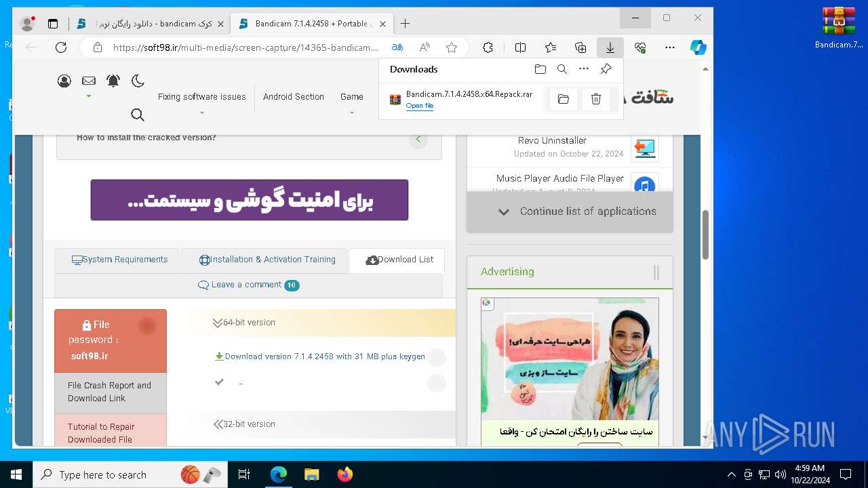Open a new browser tab

coord(405,24)
